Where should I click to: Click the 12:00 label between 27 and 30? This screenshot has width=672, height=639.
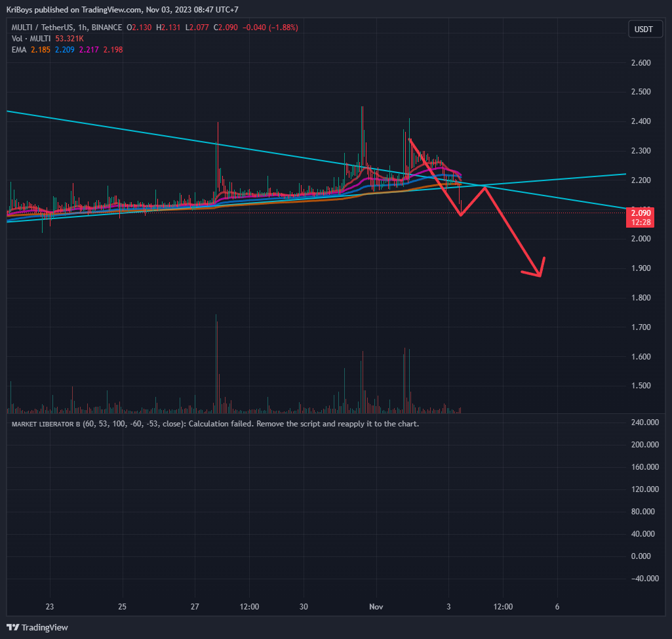249,607
